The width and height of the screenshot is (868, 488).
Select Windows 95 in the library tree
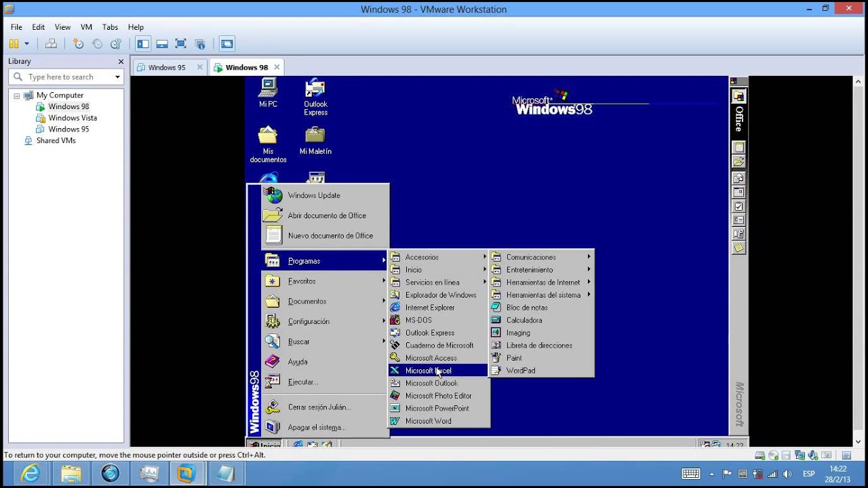point(68,129)
